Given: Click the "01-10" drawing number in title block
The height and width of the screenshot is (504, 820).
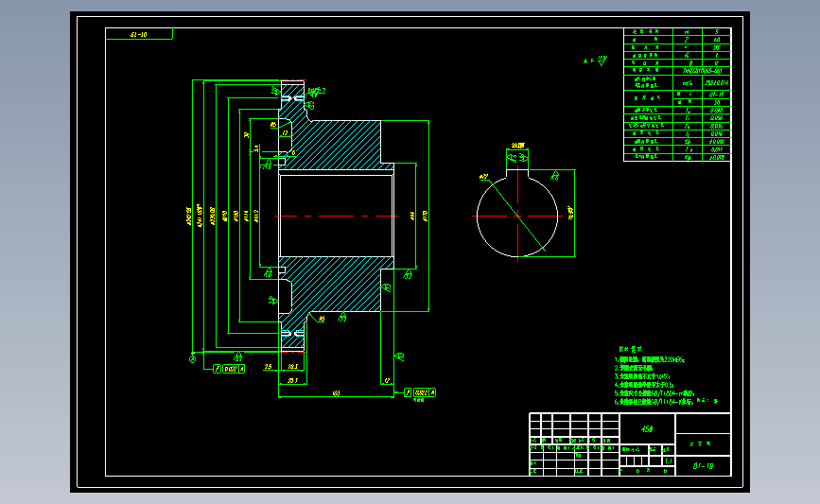Looking at the screenshot, I should tap(703, 466).
